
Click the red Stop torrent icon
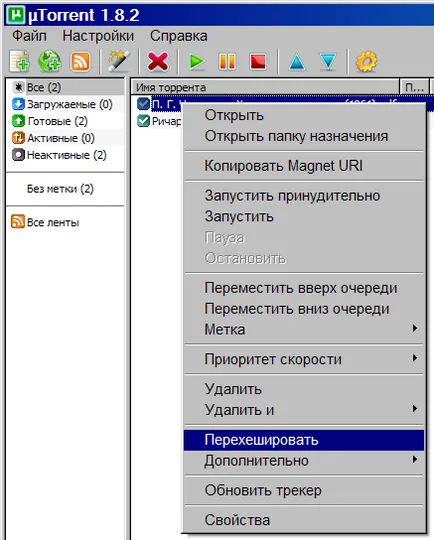pos(258,62)
